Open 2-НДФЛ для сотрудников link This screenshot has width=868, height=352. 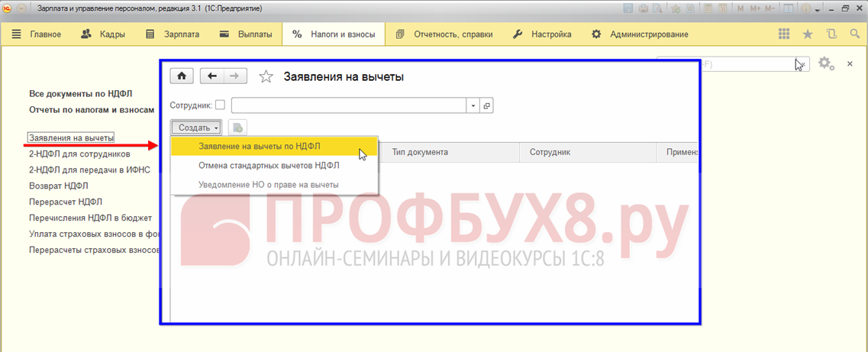pos(79,153)
